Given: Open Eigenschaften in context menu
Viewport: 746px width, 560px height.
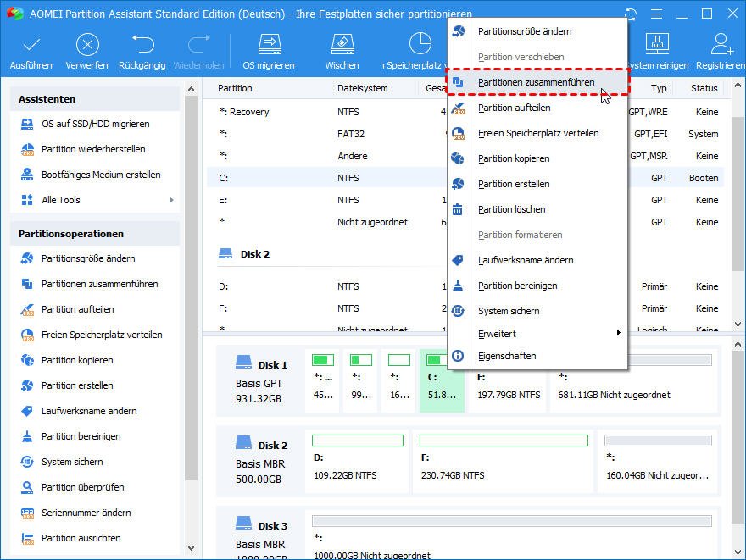Looking at the screenshot, I should point(537,356).
